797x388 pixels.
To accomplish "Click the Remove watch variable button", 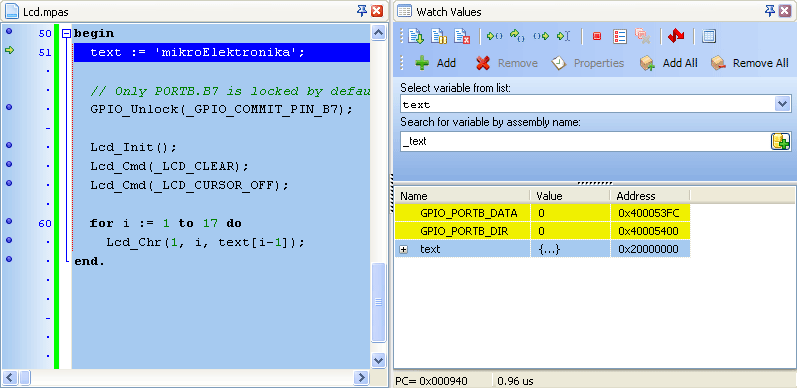I will 506,63.
